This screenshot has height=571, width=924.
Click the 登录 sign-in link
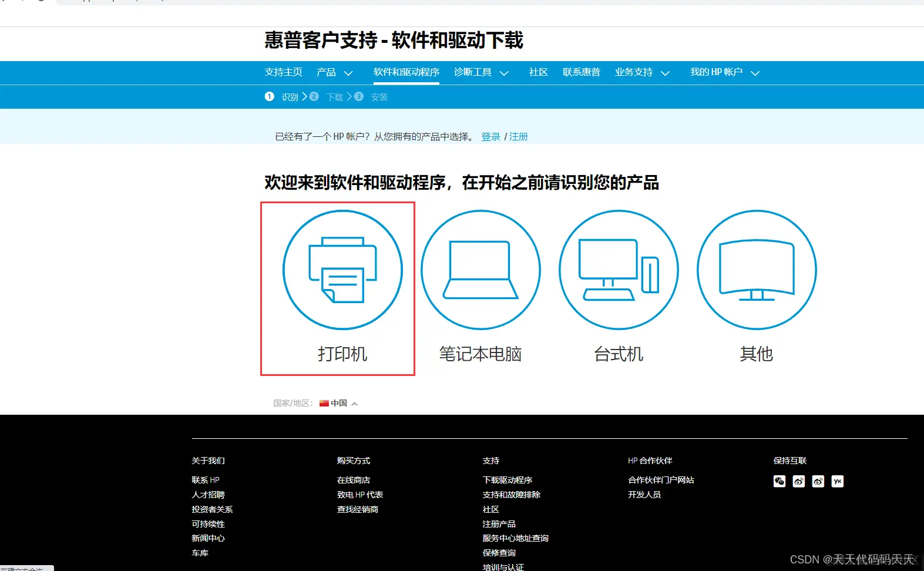[x=490, y=136]
